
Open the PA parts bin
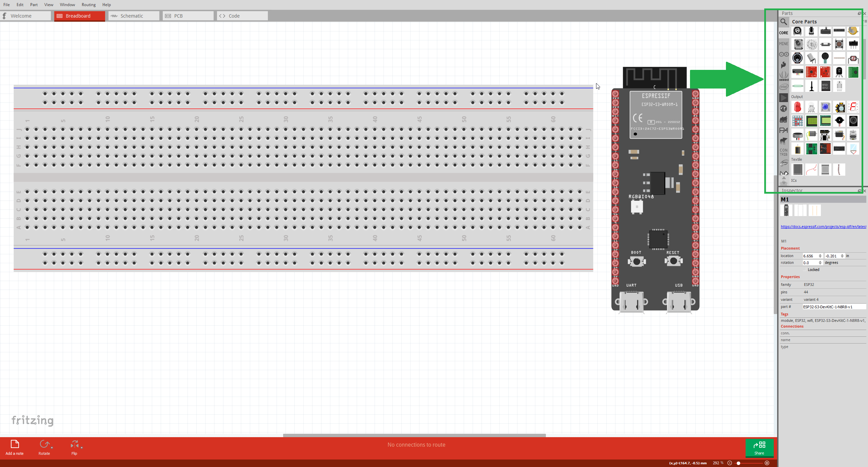pos(784,130)
